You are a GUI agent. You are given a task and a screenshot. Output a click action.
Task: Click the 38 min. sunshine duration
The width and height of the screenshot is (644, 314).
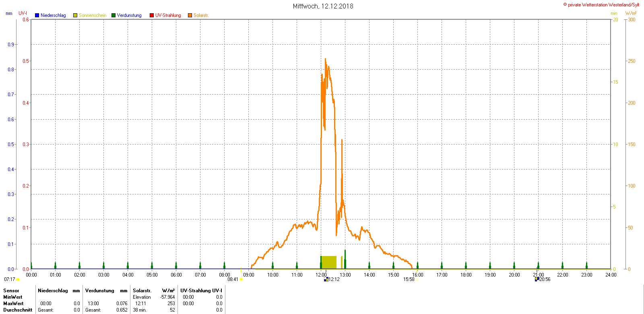[x=140, y=310]
